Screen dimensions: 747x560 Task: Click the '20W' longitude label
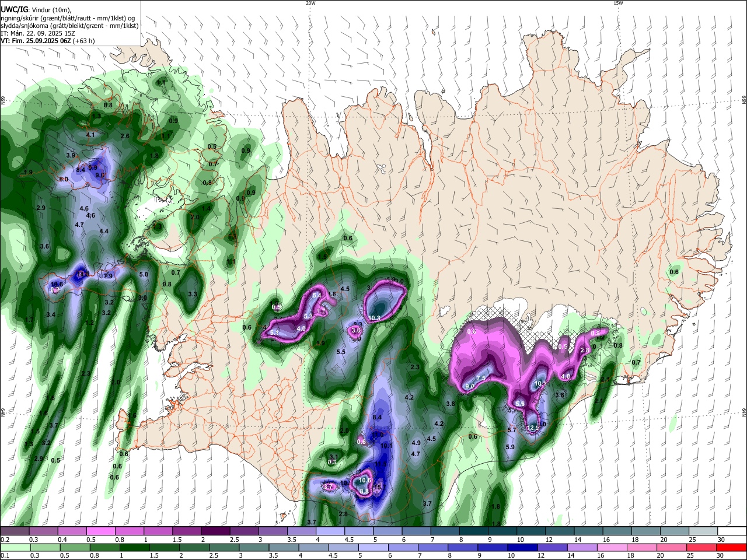(310, 3)
